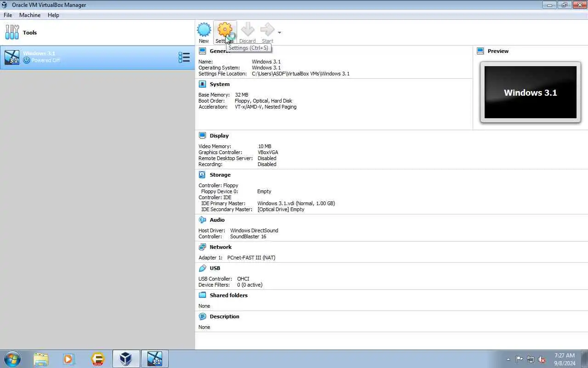This screenshot has width=588, height=368.
Task: Switch to Windows 3.1 VM taskbar icon
Action: pos(154,359)
